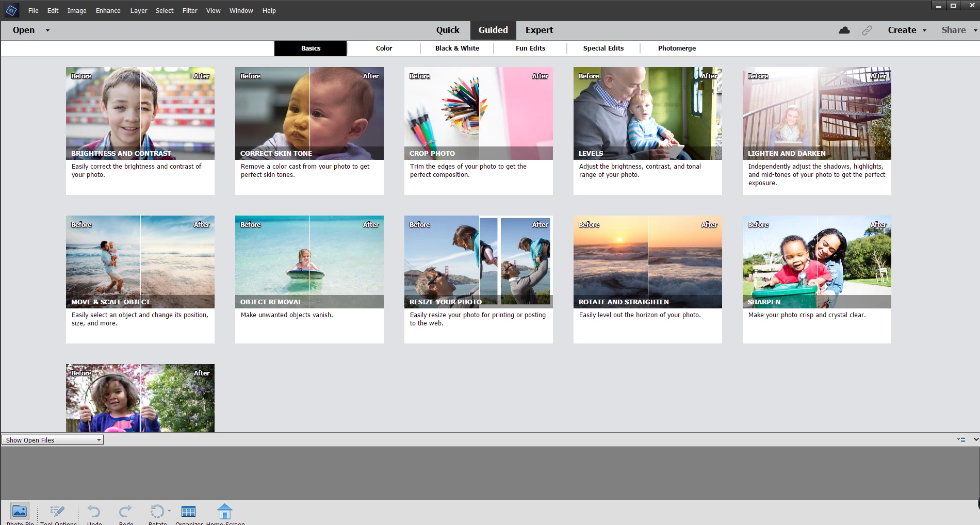Image resolution: width=980 pixels, height=525 pixels.
Task: Open Object Removal guided edit
Action: (309, 280)
